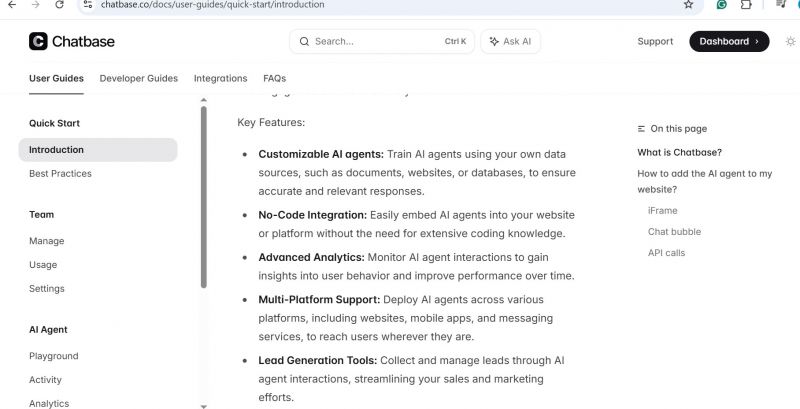Click the AI Agent section heading
Viewport: 800px width, 409px height.
[x=48, y=329]
